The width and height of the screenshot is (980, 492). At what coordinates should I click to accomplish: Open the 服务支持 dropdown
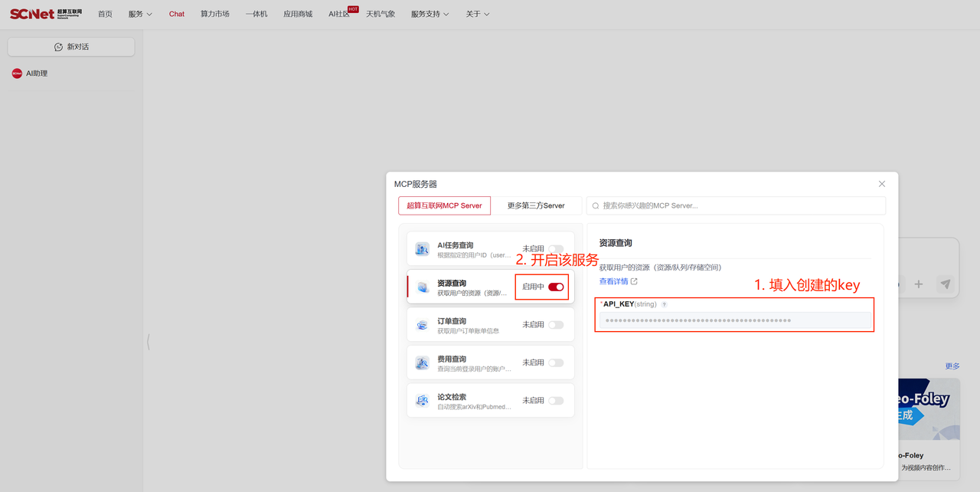tap(430, 14)
